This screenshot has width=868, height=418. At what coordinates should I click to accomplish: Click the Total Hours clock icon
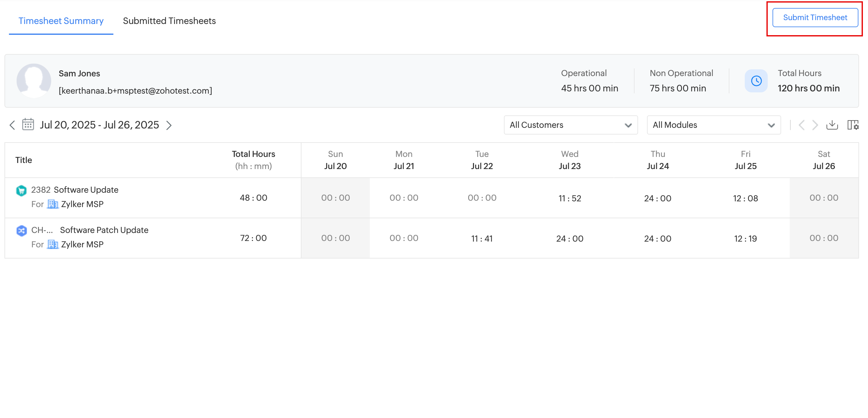pyautogui.click(x=756, y=81)
